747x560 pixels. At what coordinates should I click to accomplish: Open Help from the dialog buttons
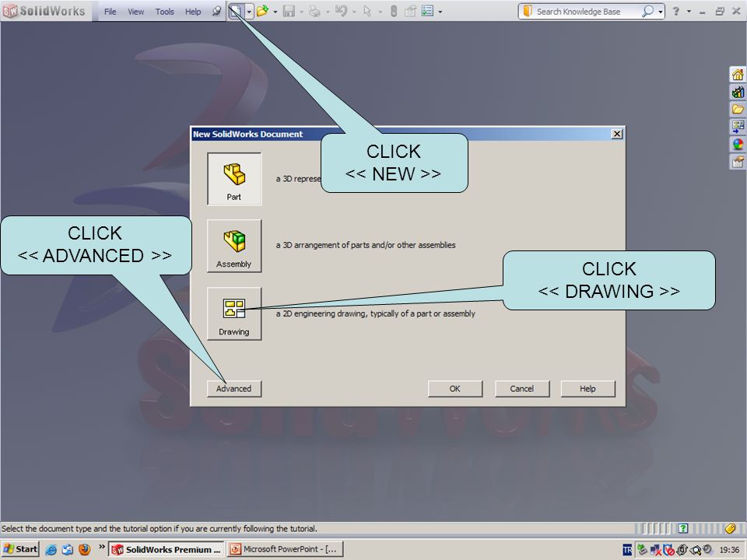tap(588, 389)
